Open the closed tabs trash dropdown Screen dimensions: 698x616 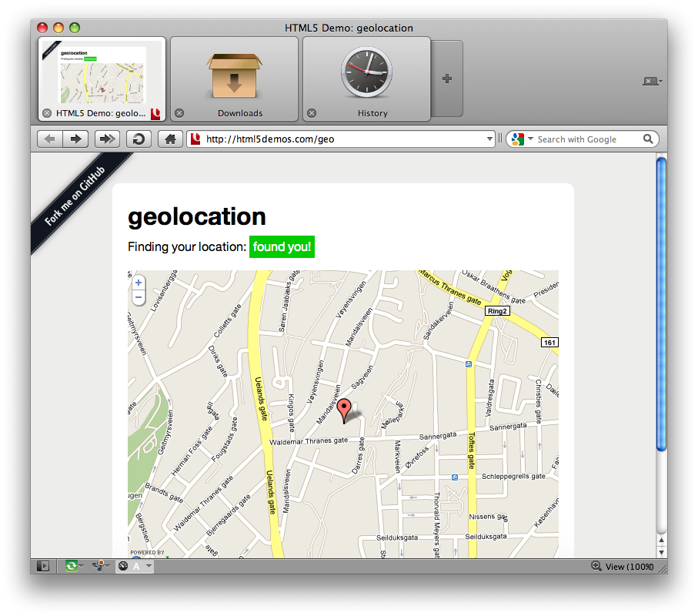click(x=652, y=82)
